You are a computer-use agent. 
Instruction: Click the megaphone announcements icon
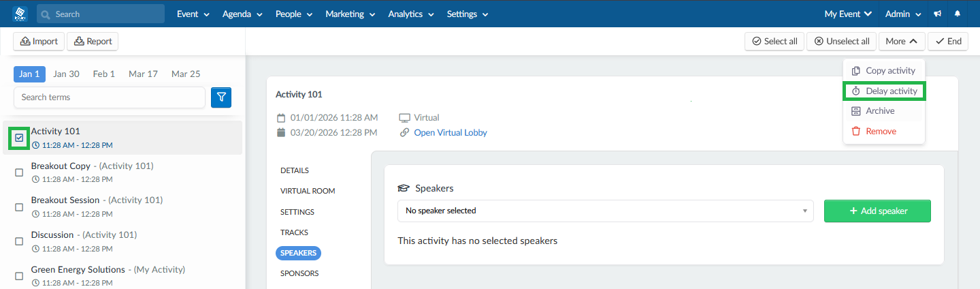point(937,14)
